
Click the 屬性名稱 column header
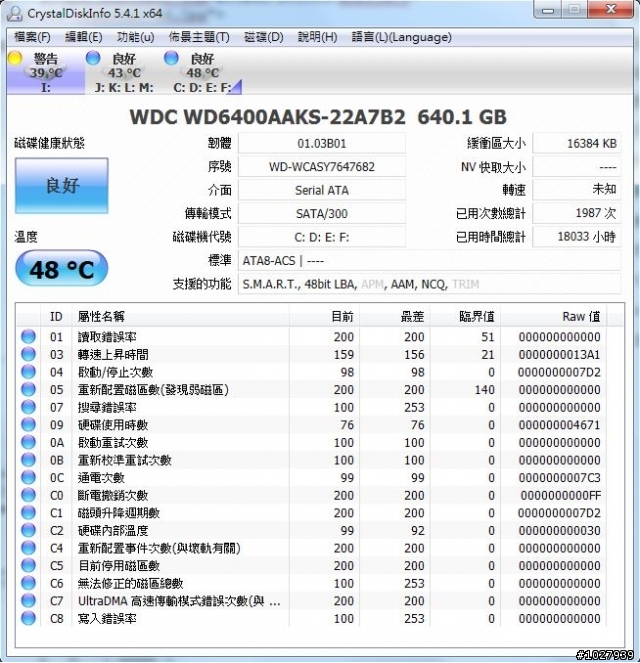[x=181, y=316]
